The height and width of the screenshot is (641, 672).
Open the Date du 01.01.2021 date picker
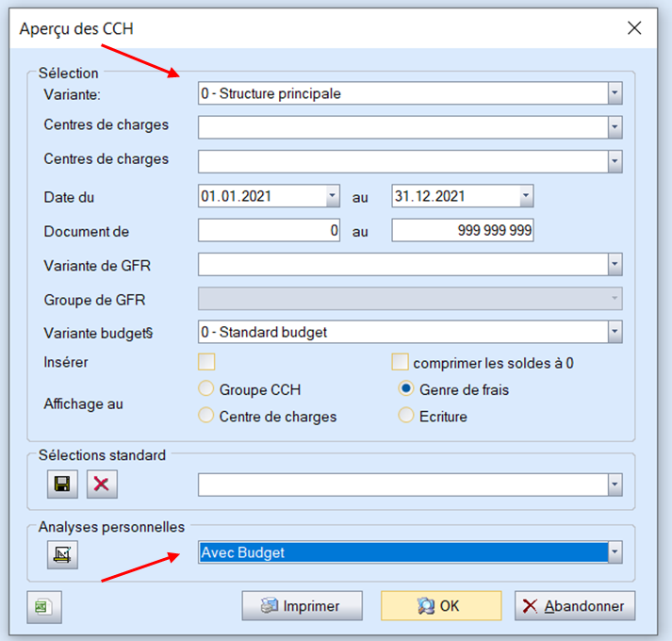[333, 196]
